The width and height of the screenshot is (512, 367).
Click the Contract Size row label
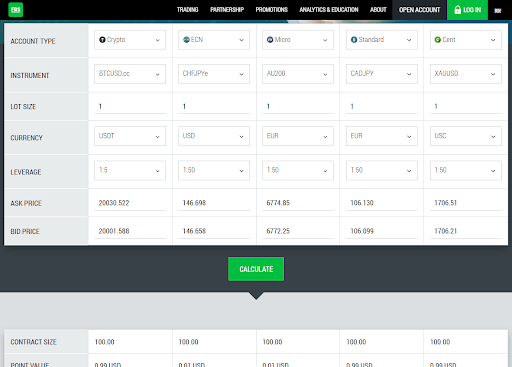[33, 342]
